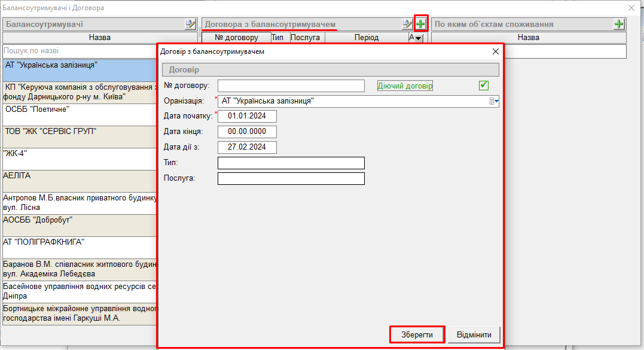Image resolution: width=644 pixels, height=350 pixels.
Task: Toggle the Діючий договір checkbox
Action: [484, 86]
